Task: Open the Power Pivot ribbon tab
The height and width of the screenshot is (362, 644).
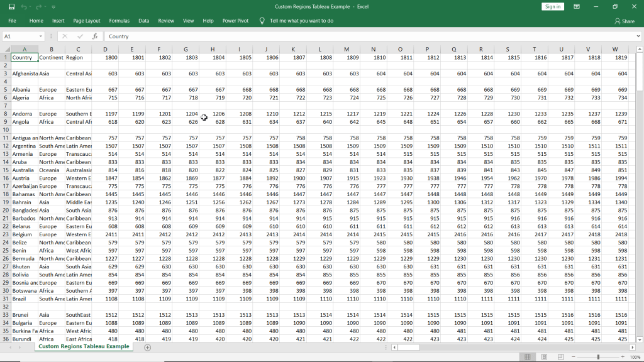Action: tap(235, 21)
